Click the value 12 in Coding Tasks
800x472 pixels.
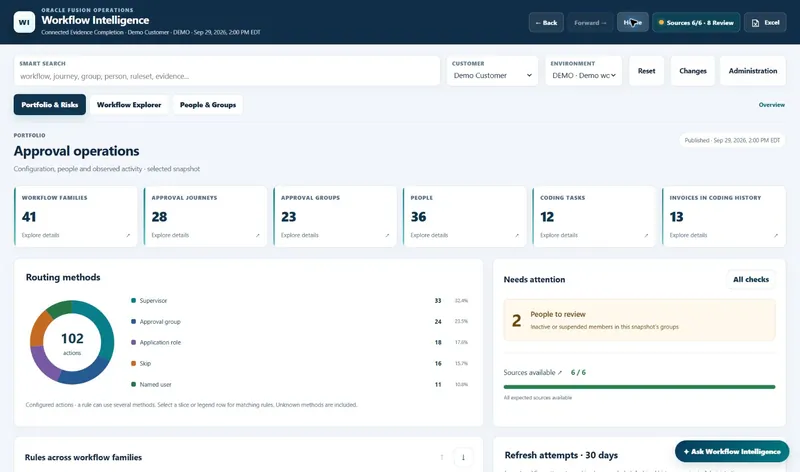(547, 217)
